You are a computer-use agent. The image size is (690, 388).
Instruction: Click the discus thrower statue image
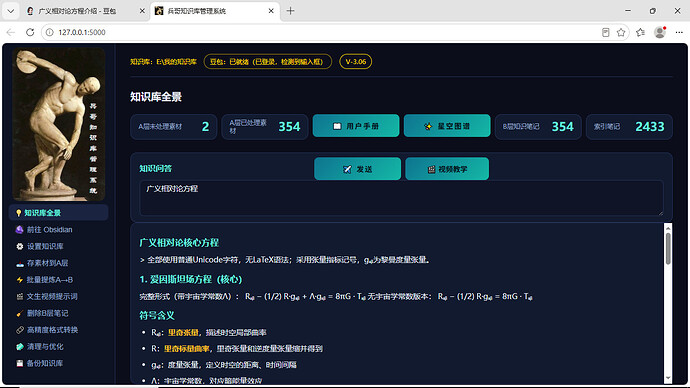(x=59, y=124)
